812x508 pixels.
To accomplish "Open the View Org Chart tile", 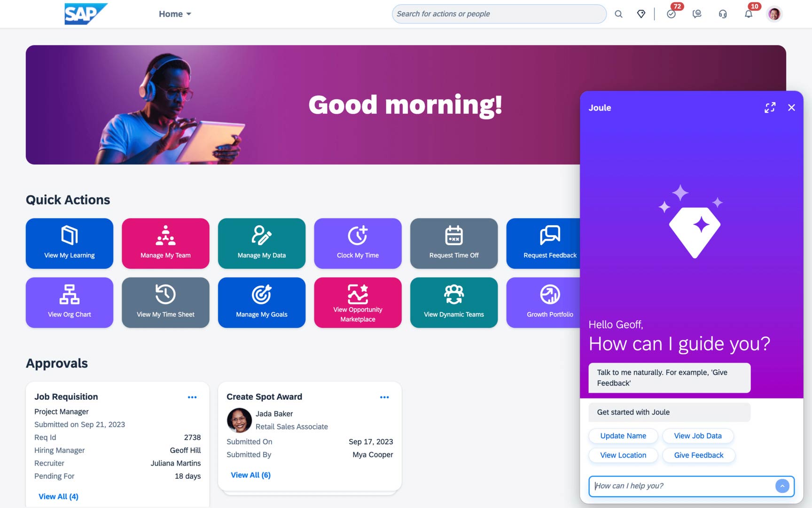I will (x=70, y=302).
